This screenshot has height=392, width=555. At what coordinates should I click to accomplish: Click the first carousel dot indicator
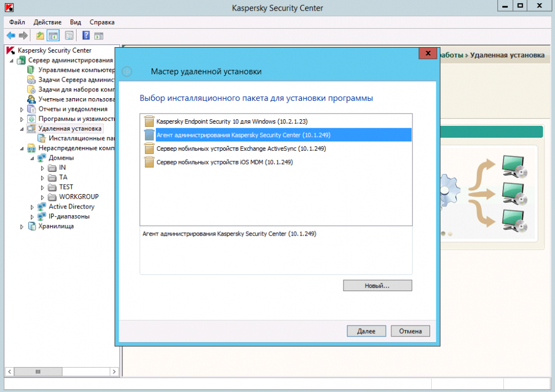coord(443,233)
